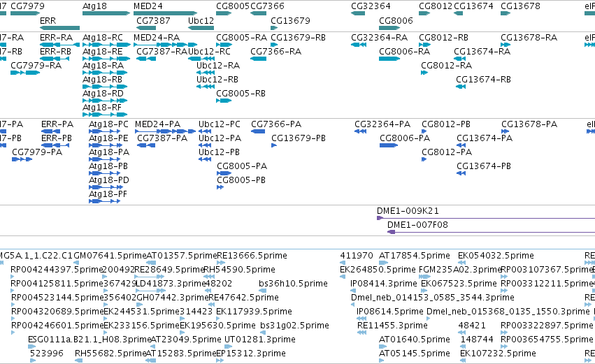595x364 pixels.
Task: Select the Atg18 gene label
Action: point(94,6)
